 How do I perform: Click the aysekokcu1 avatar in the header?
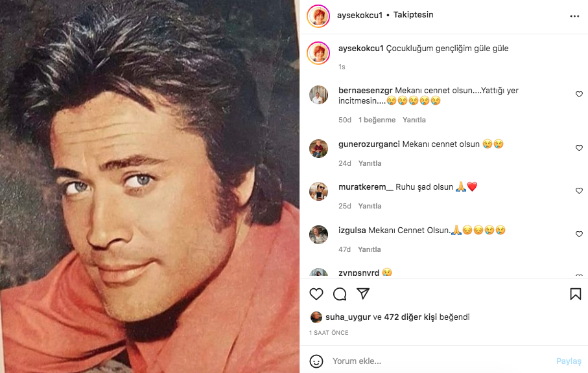click(318, 16)
